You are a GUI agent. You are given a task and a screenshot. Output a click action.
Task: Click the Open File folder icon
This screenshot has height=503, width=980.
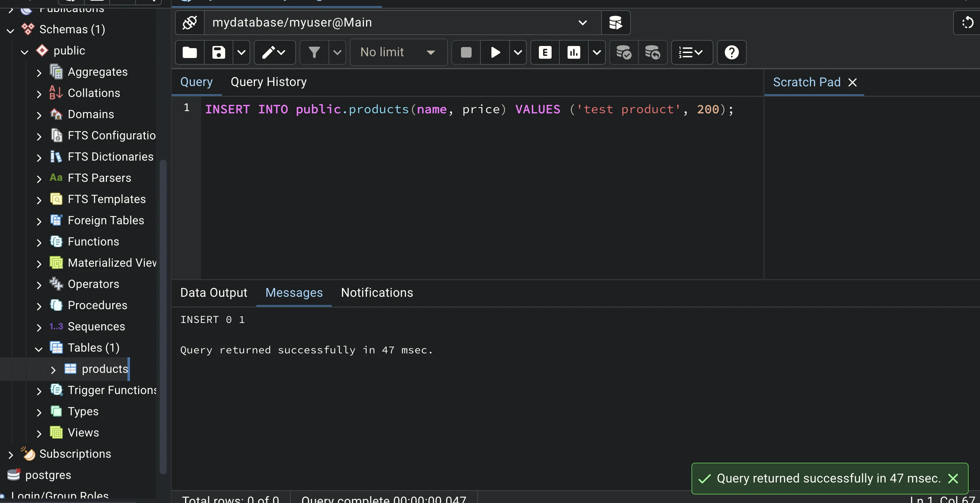189,52
